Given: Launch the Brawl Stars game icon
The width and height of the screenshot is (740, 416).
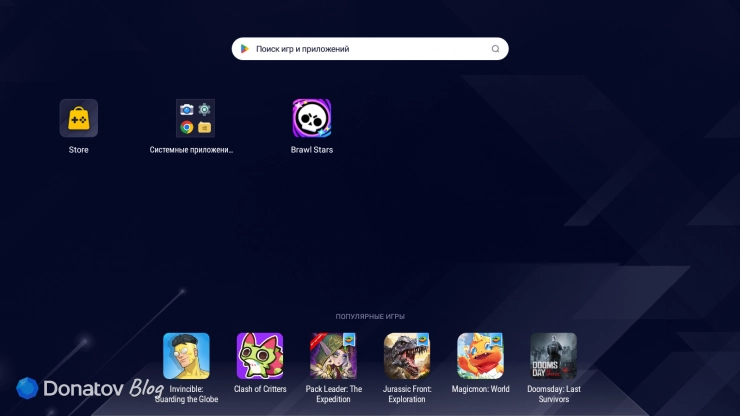Looking at the screenshot, I should (x=311, y=118).
